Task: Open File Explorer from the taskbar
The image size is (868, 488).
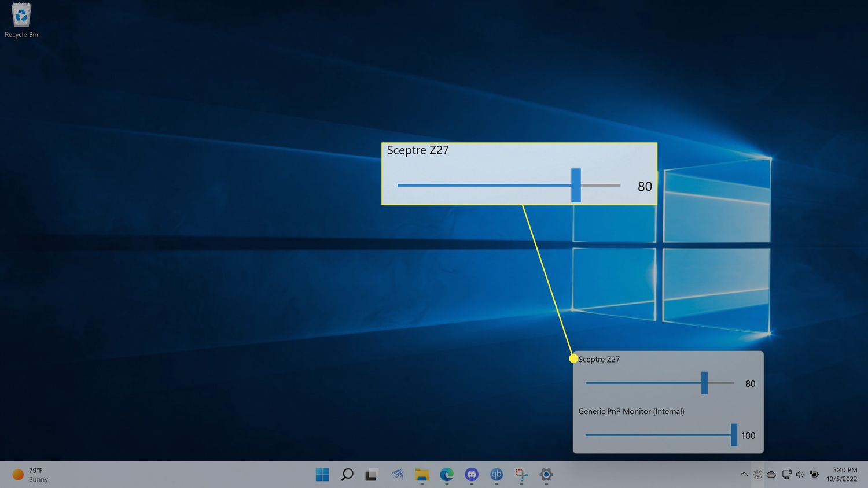Action: [x=422, y=475]
